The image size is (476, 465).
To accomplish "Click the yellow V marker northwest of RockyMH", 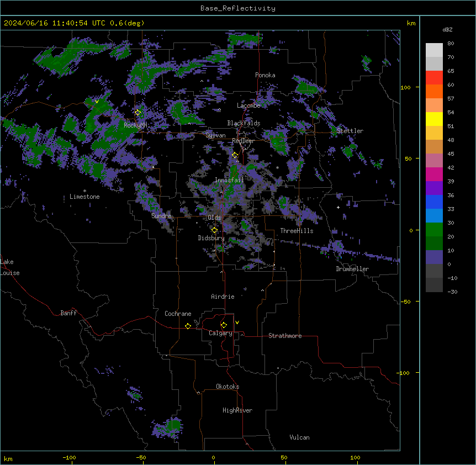I will point(97,102).
